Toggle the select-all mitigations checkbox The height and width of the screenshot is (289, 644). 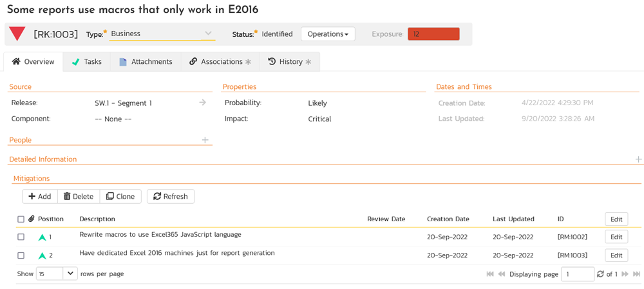tap(21, 219)
